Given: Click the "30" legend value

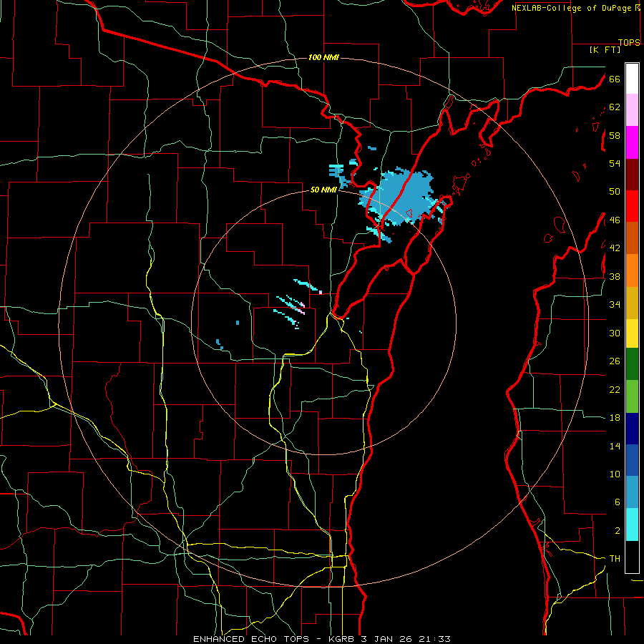Looking at the screenshot, I should (614, 333).
